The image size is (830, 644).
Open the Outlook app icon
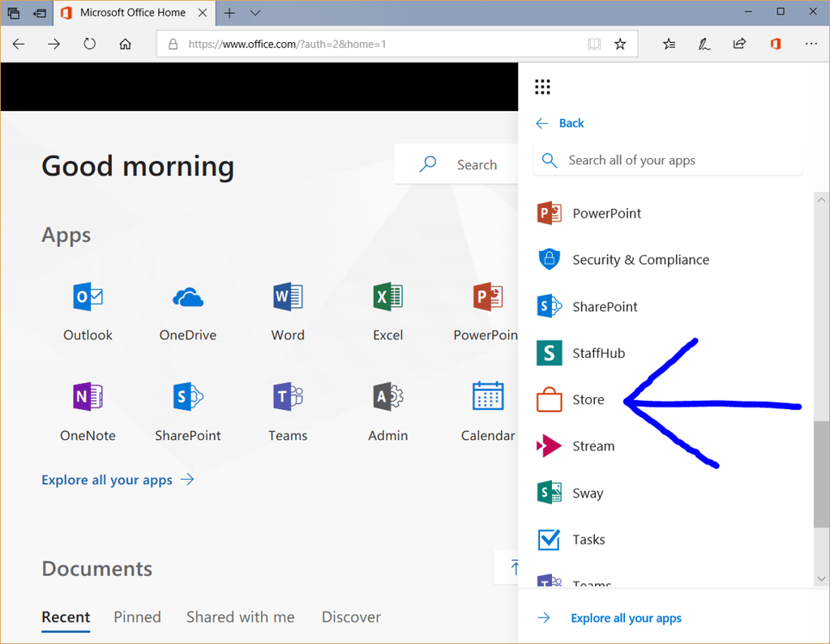88,296
